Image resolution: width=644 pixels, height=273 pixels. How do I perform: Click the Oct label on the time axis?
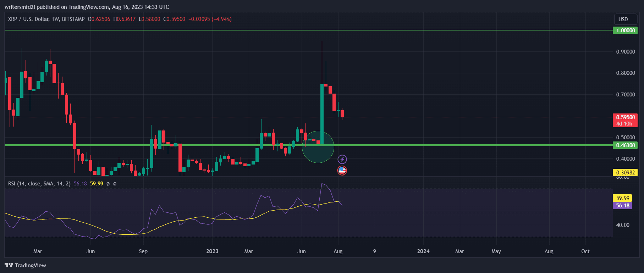[585, 251]
